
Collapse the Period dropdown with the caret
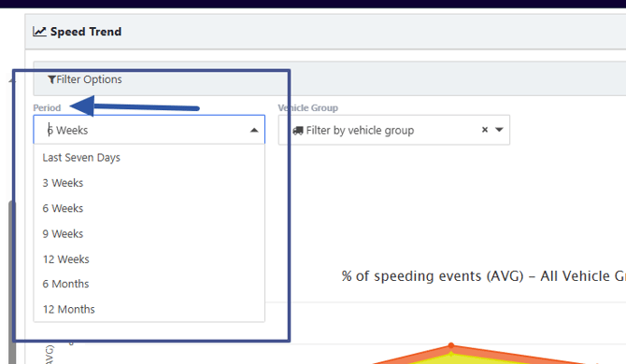[x=254, y=131]
